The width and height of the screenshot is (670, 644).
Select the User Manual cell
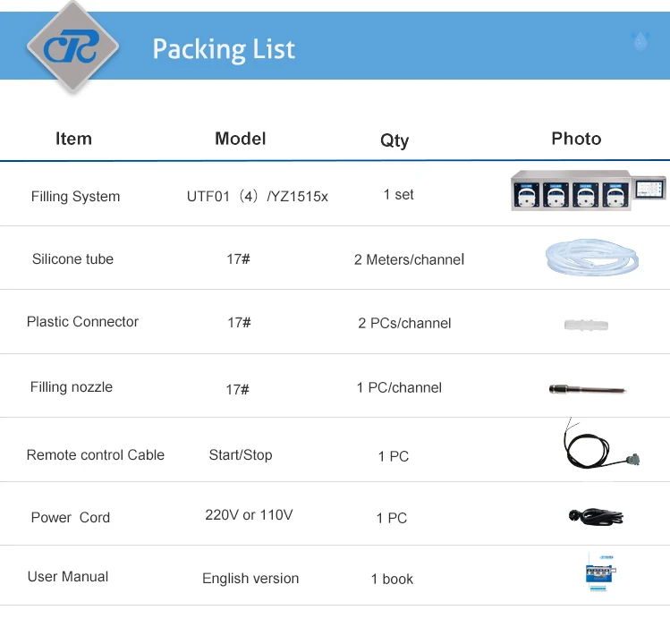click(68, 577)
